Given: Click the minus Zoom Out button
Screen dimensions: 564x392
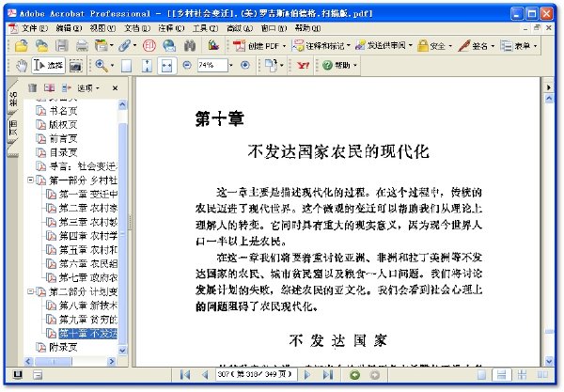Looking at the screenshot, I should point(187,65).
